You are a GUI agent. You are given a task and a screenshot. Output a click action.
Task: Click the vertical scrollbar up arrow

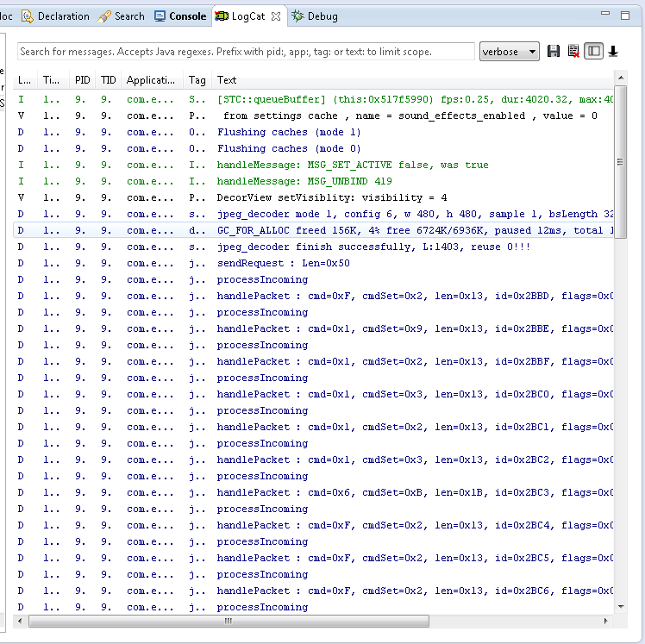pos(621,78)
